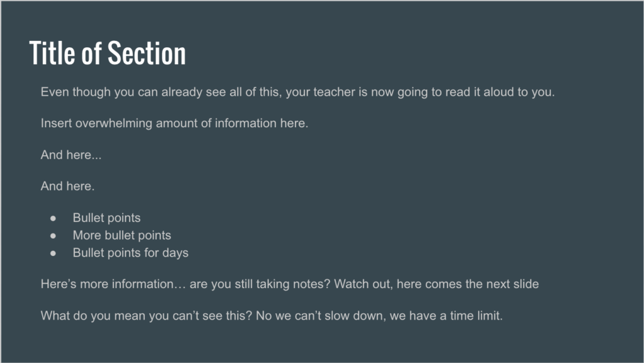Image resolution: width=644 pixels, height=363 pixels.
Task: Click 'Insert overwhelming amount of information here.' line
Action: [175, 123]
